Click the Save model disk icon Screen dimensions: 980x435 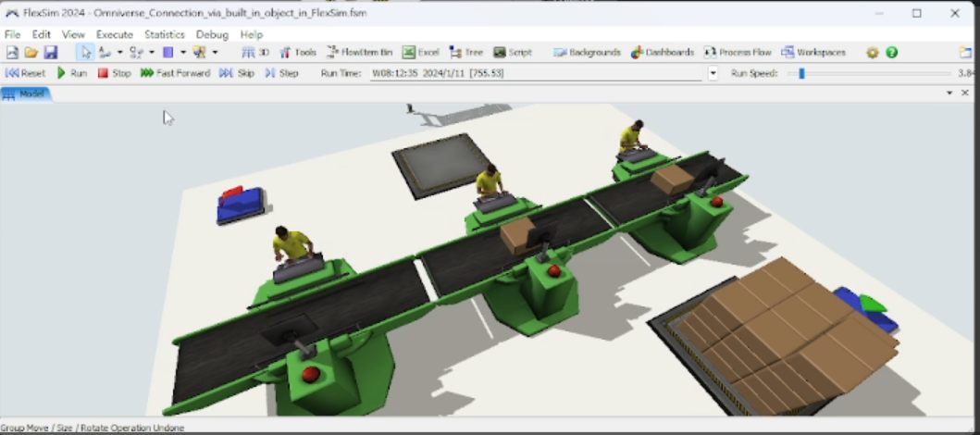[x=50, y=53]
